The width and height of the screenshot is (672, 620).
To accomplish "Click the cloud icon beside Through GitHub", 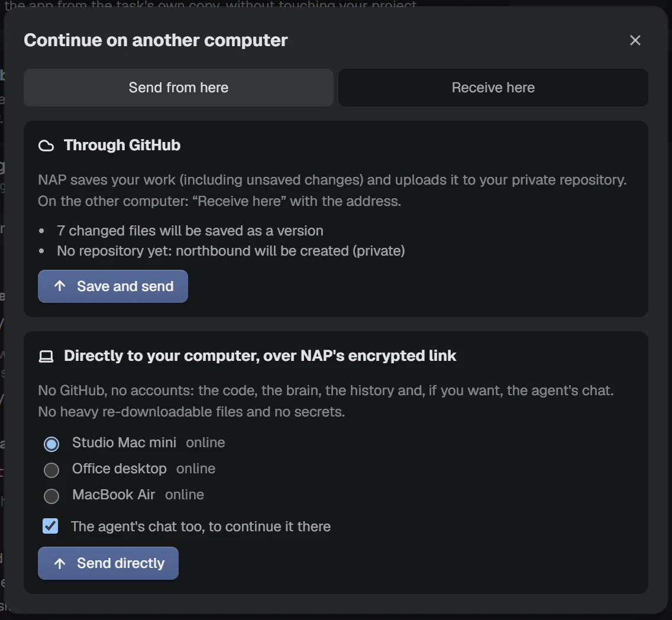I will point(46,146).
